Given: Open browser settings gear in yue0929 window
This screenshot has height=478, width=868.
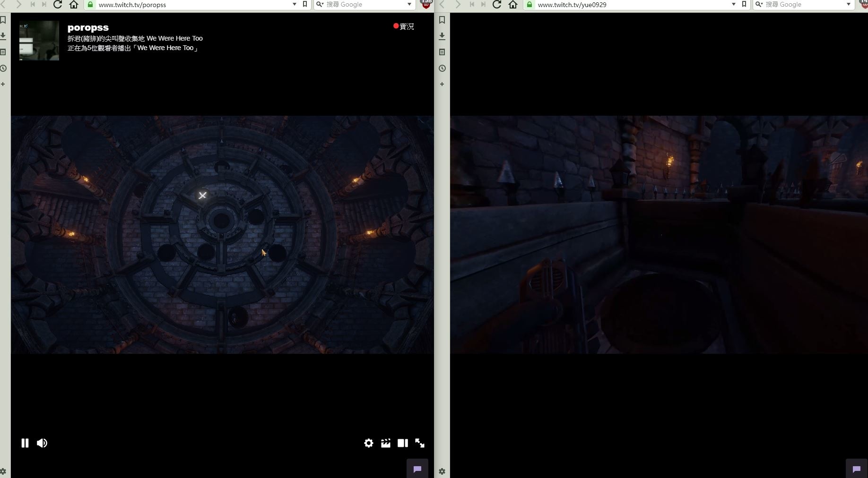Looking at the screenshot, I should [x=442, y=471].
